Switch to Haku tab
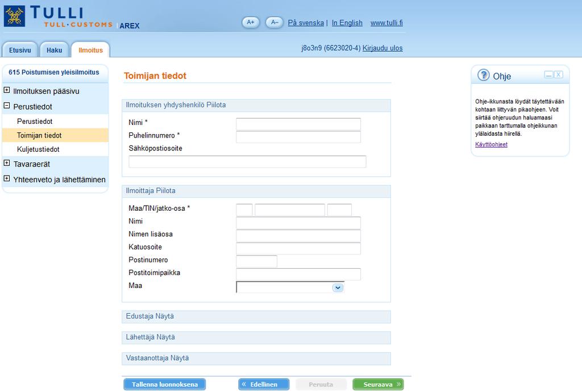The image size is (582, 392). coord(54,50)
